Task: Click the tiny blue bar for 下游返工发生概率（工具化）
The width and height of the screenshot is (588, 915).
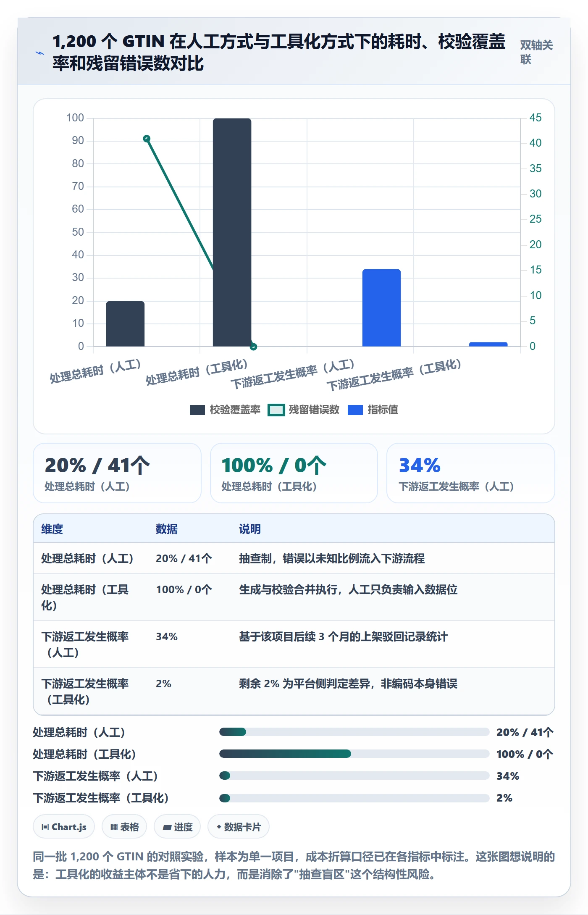Action: point(488,344)
